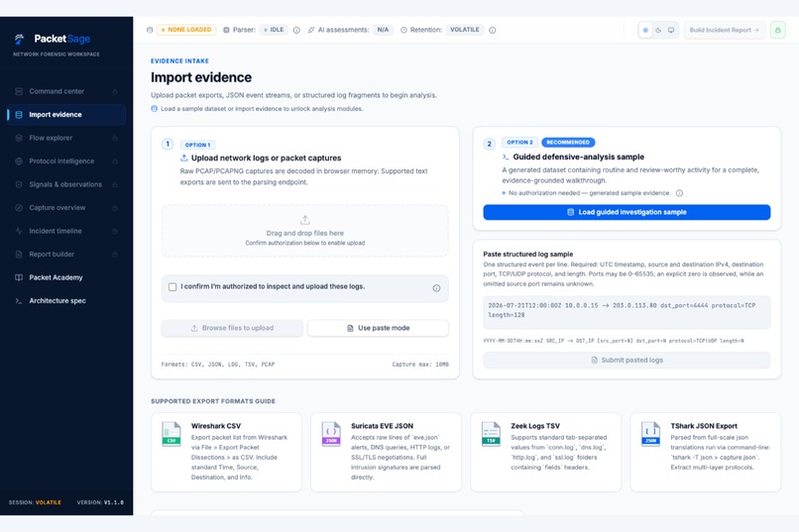Click 'Paste structured log sample' heading
The width and height of the screenshot is (799, 532).
coord(528,254)
